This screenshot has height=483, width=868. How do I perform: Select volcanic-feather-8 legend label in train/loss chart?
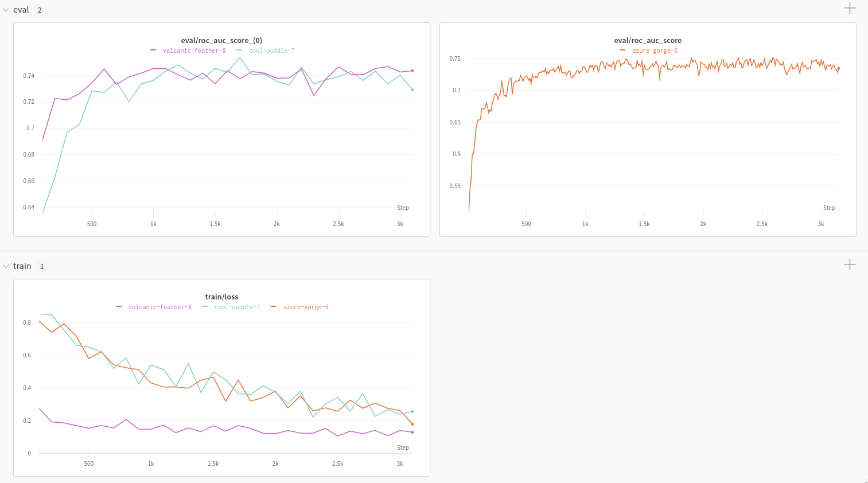[x=160, y=307]
